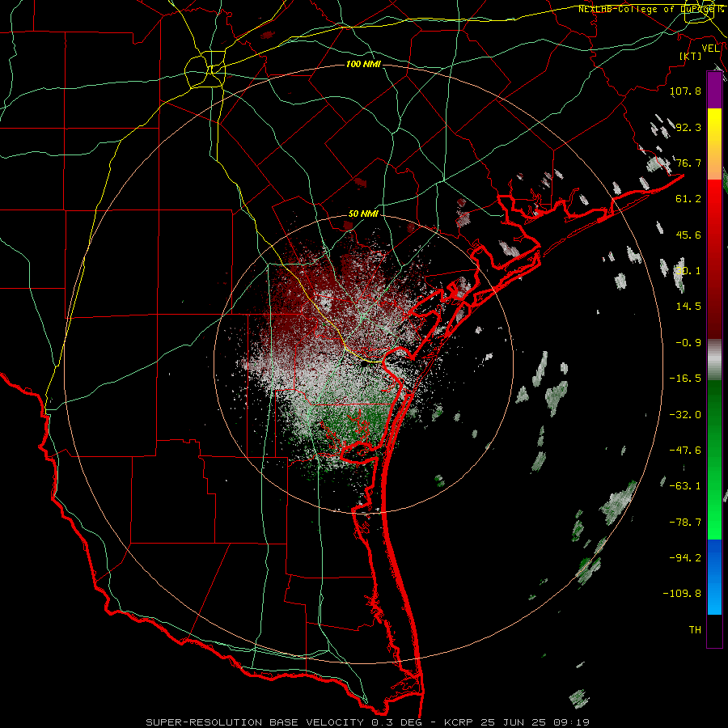Select the 107.8 value on velocity scale
This screenshot has height=728, width=728.
685,91
